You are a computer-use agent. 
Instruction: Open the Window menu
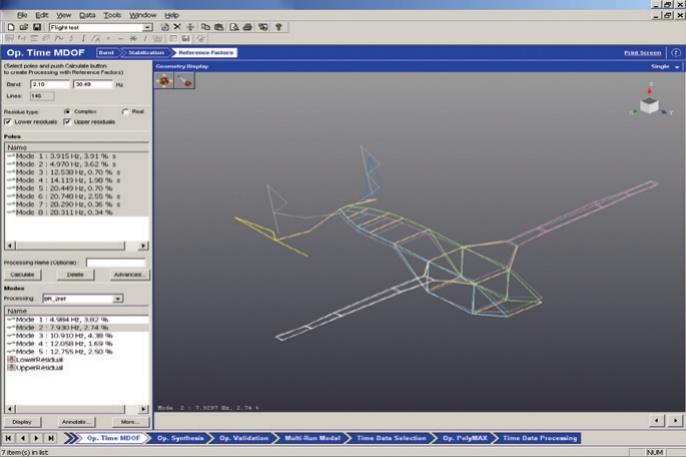[x=143, y=15]
